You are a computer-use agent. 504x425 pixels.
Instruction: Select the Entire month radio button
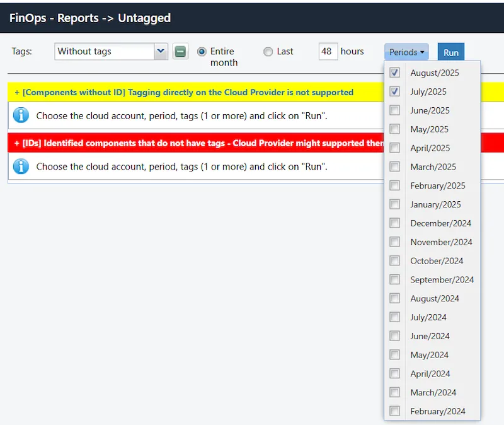(x=202, y=51)
